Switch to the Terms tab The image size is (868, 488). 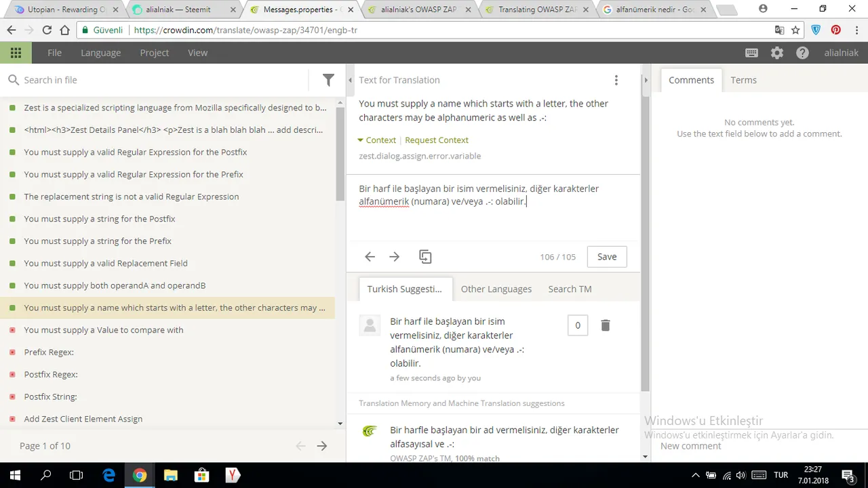coord(743,80)
